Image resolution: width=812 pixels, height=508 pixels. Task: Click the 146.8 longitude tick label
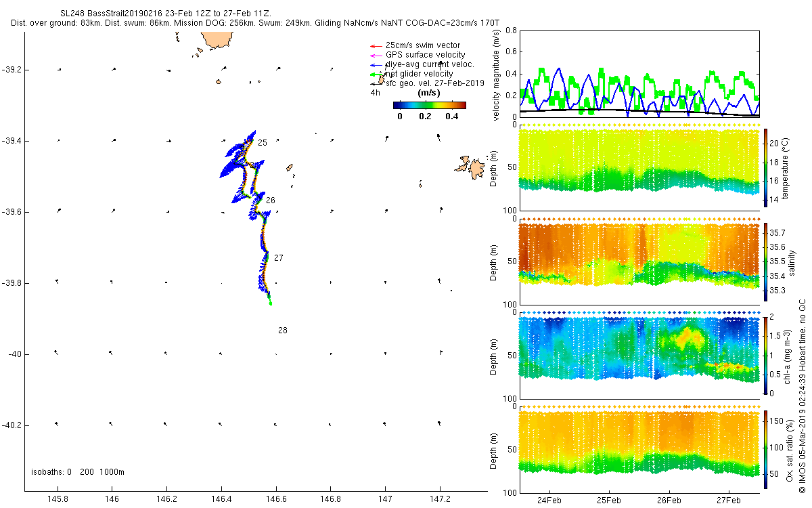click(331, 501)
